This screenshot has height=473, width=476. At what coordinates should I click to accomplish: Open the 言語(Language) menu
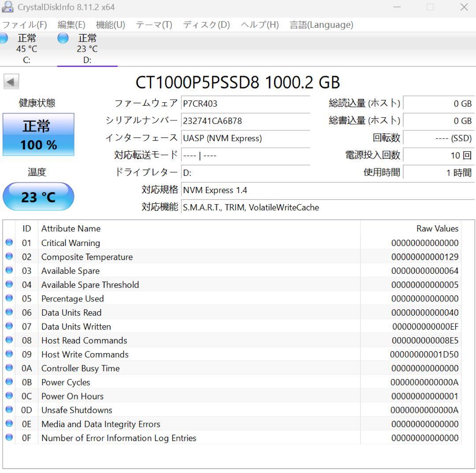pyautogui.click(x=321, y=25)
